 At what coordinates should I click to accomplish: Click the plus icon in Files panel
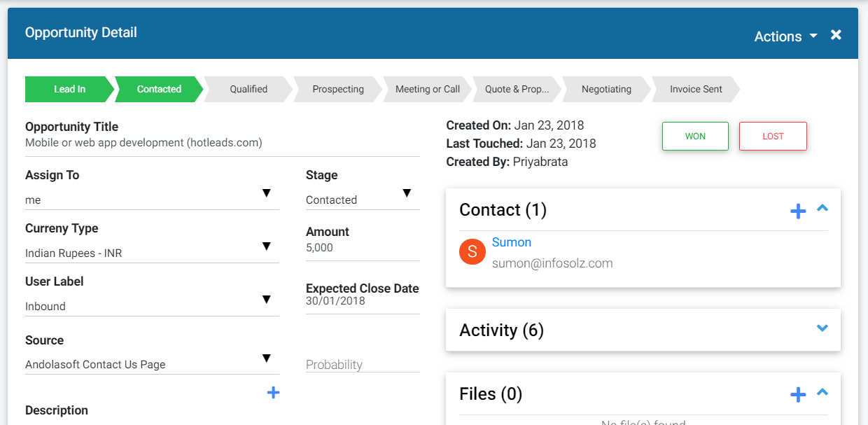click(798, 394)
